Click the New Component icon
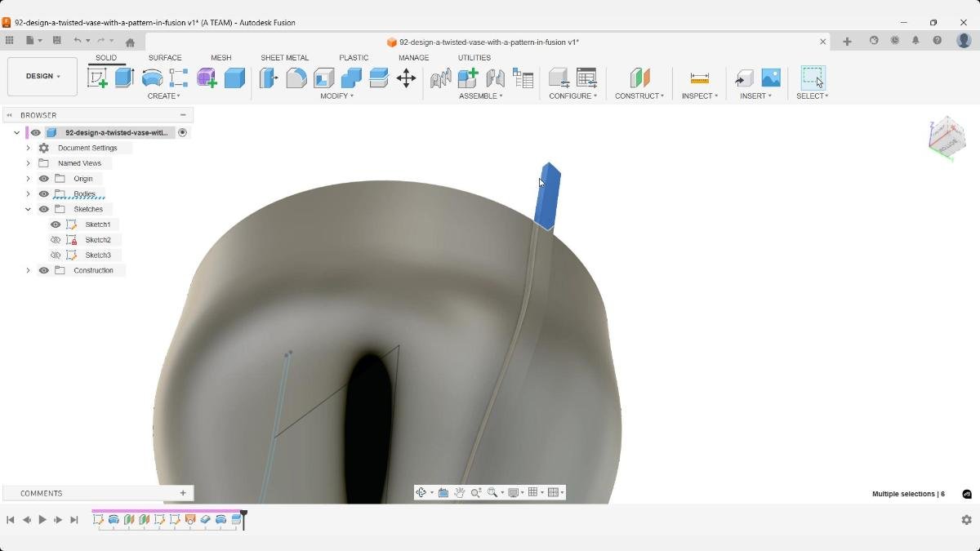The image size is (980, 551). (x=468, y=78)
